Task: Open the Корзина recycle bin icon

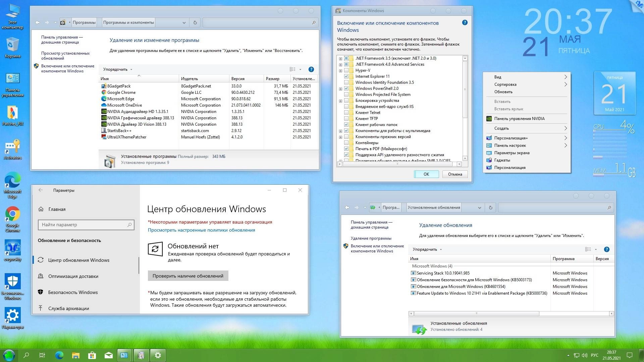Action: tap(12, 48)
